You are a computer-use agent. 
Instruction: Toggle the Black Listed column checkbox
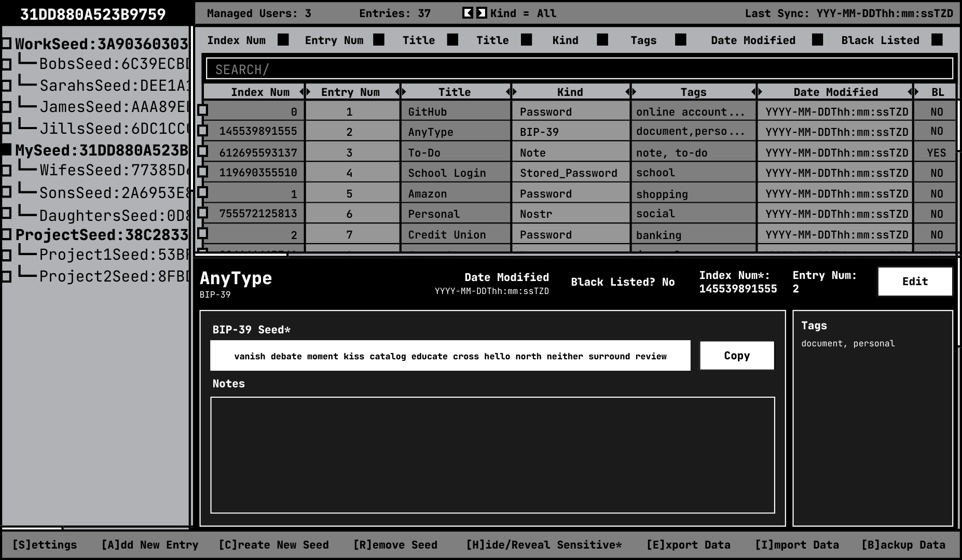937,40
